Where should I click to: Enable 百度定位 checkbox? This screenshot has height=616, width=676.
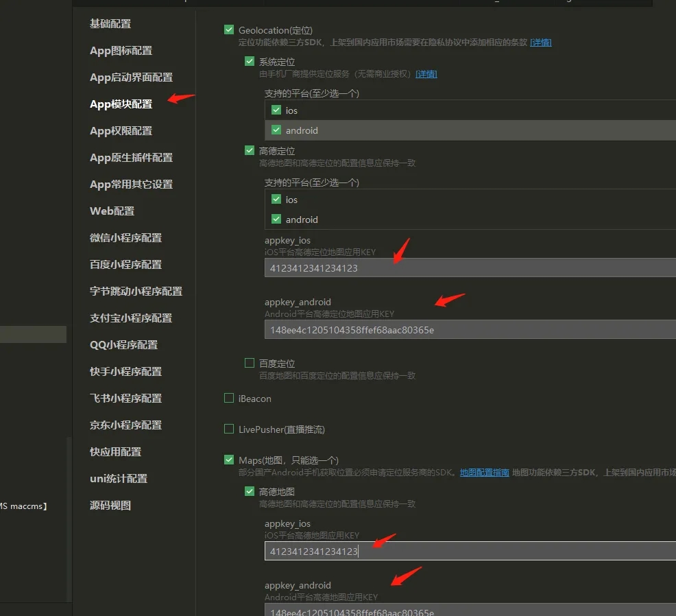click(249, 363)
